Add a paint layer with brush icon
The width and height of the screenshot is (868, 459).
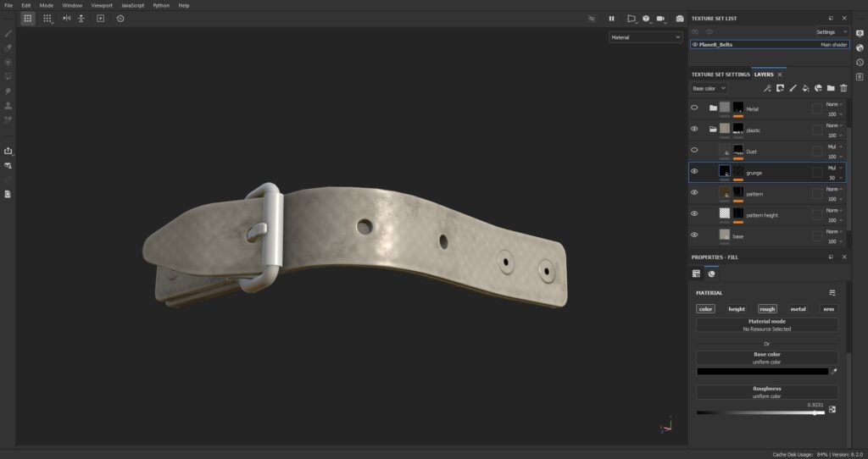point(793,88)
